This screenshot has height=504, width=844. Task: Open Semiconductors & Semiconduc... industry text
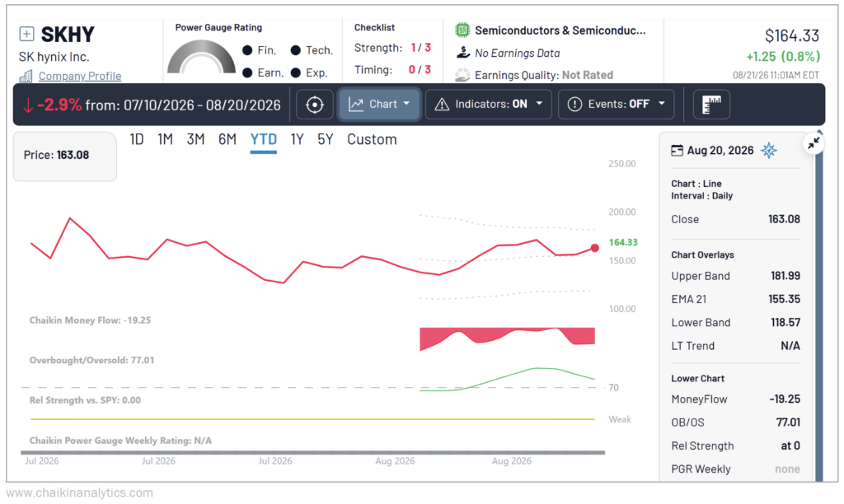tap(560, 30)
